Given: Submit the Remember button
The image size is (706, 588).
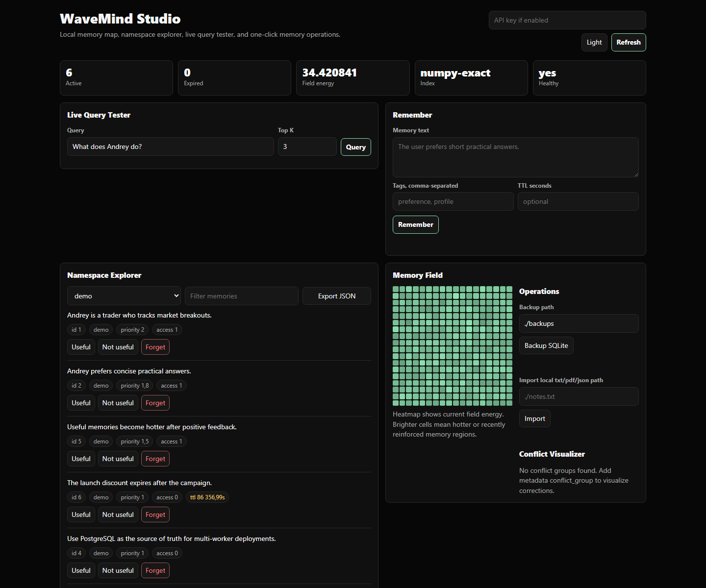Looking at the screenshot, I should 415,224.
